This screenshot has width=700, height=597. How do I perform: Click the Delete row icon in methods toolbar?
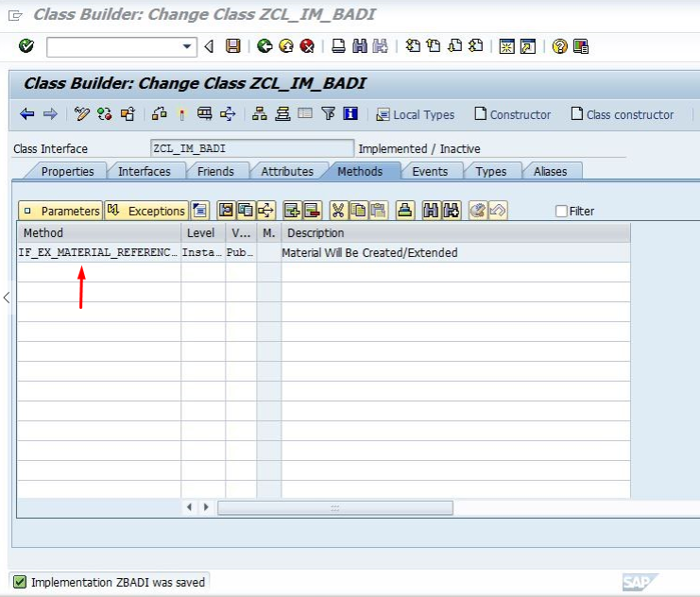313,211
